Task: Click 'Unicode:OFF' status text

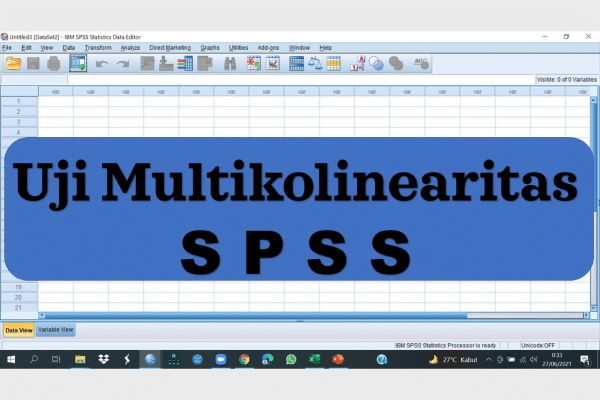Action: (x=538, y=345)
